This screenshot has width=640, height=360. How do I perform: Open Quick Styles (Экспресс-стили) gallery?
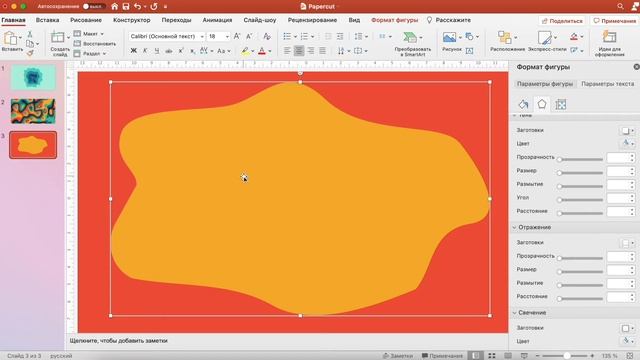tap(544, 38)
